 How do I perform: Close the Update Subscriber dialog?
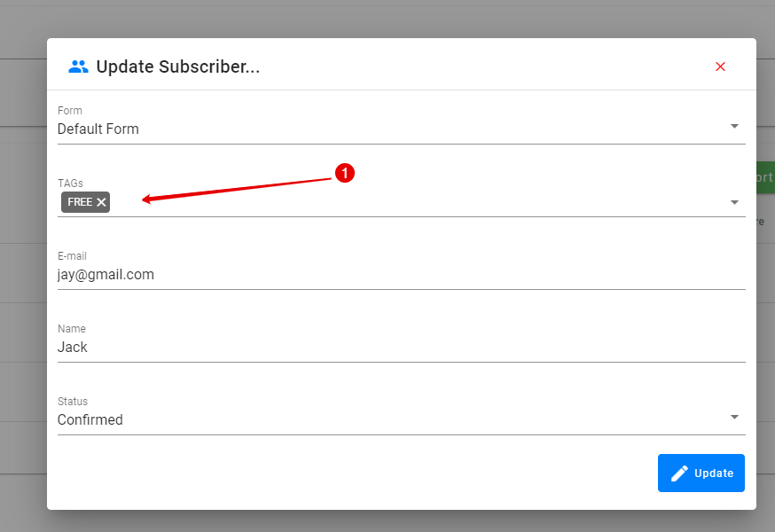pos(720,66)
